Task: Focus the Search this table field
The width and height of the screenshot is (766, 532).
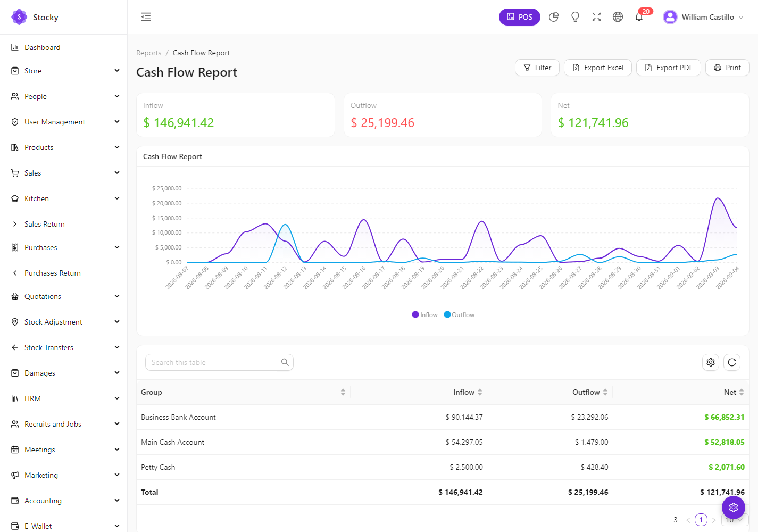Action: 211,362
